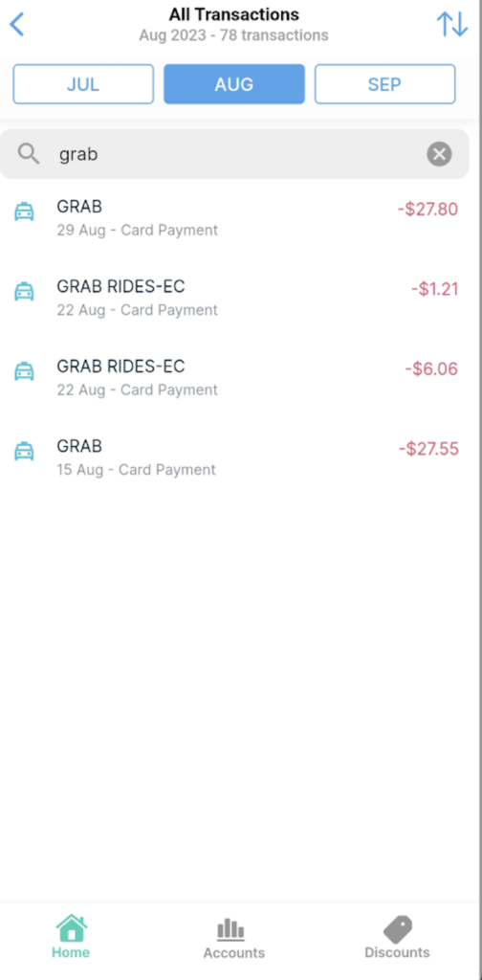Screen dimensions: 482x980
Task: Select the AUG month button
Action: click(234, 84)
